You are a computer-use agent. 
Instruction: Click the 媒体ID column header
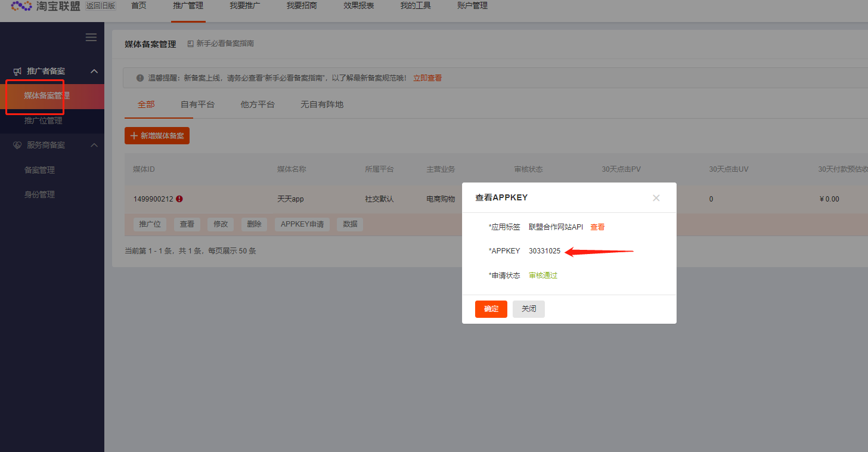point(144,169)
